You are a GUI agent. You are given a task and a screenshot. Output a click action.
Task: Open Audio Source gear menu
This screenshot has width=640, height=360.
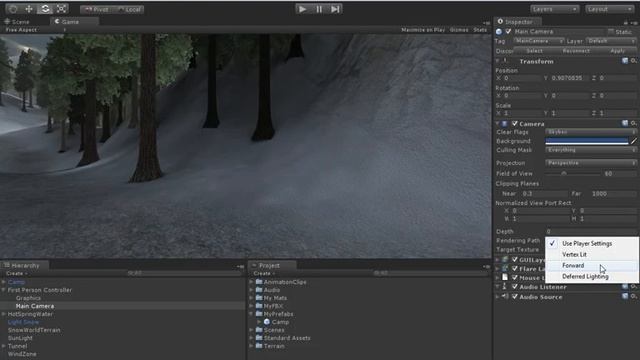tap(633, 296)
